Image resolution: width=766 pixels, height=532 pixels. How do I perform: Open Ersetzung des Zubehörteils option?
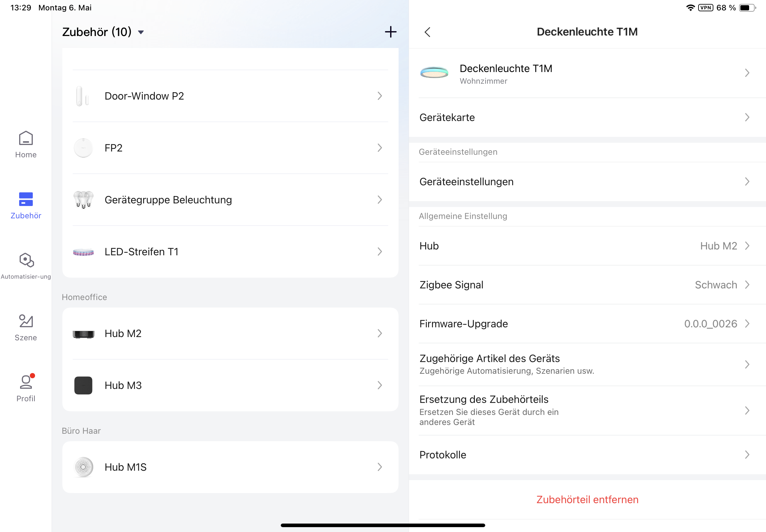[x=587, y=410]
